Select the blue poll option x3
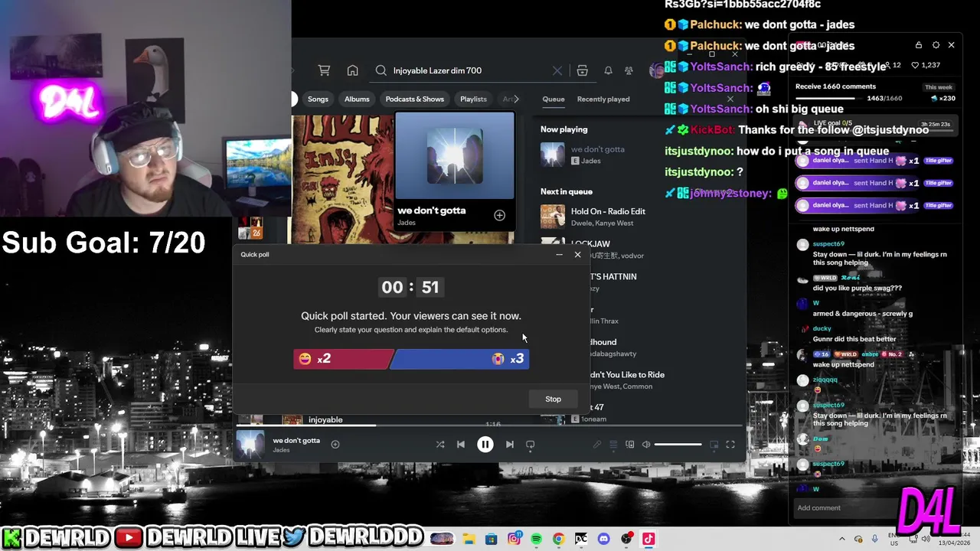 460,359
